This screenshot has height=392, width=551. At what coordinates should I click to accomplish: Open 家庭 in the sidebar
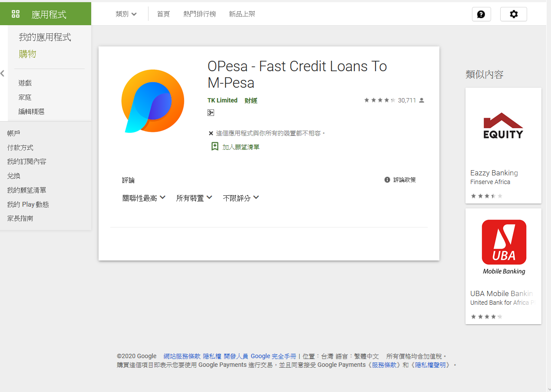(x=25, y=97)
